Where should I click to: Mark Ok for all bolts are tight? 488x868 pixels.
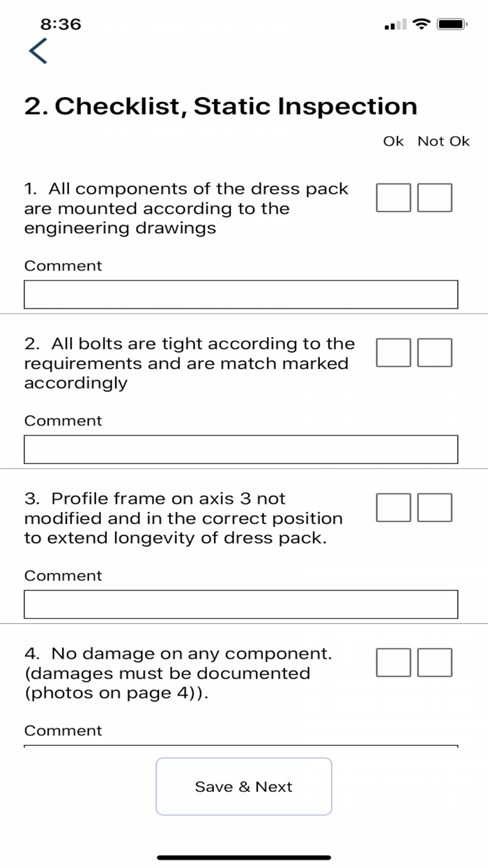[393, 352]
